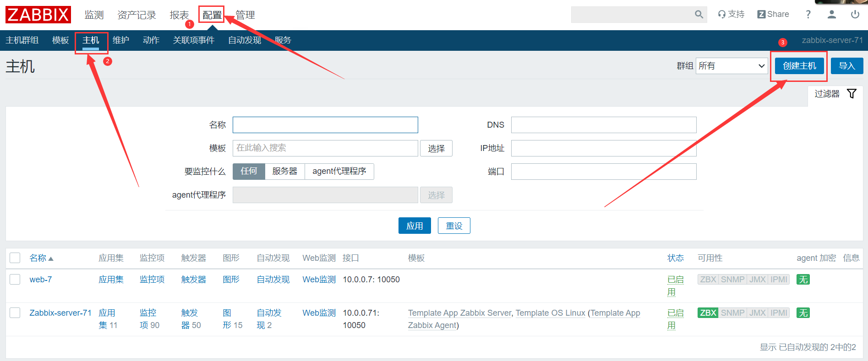Screen dimensions: 868x361
Task: Click IPMI availability badge for web-7
Action: point(779,280)
